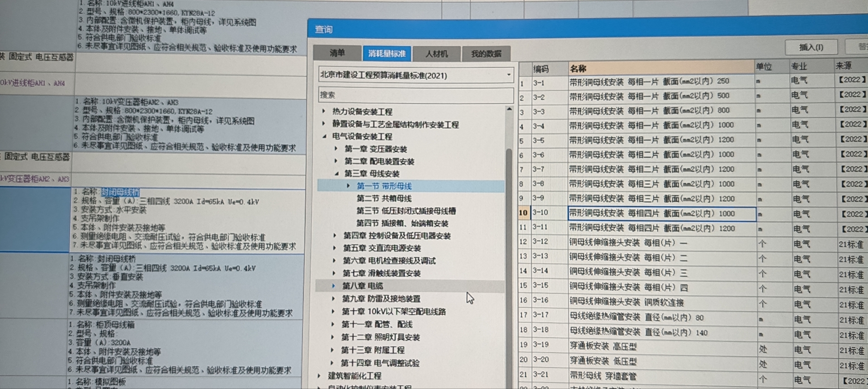Select 第三节 低压封闭式插接母线槽 item
This screenshot has width=868, height=389.
pos(406,211)
